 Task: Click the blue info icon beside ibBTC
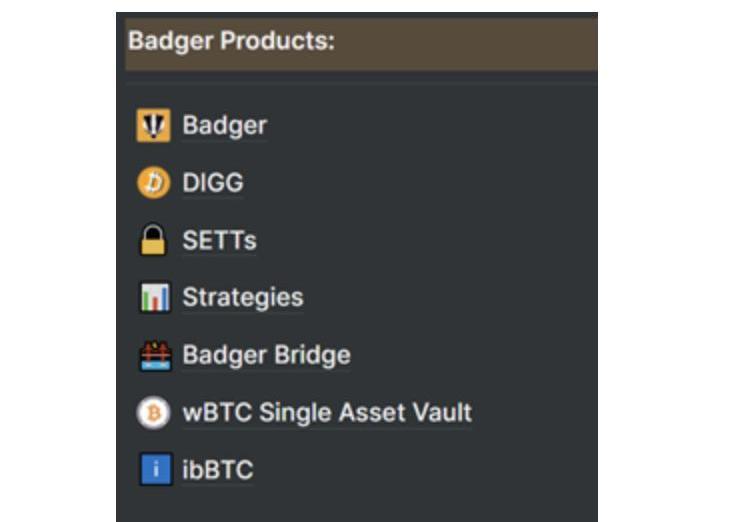(153, 469)
